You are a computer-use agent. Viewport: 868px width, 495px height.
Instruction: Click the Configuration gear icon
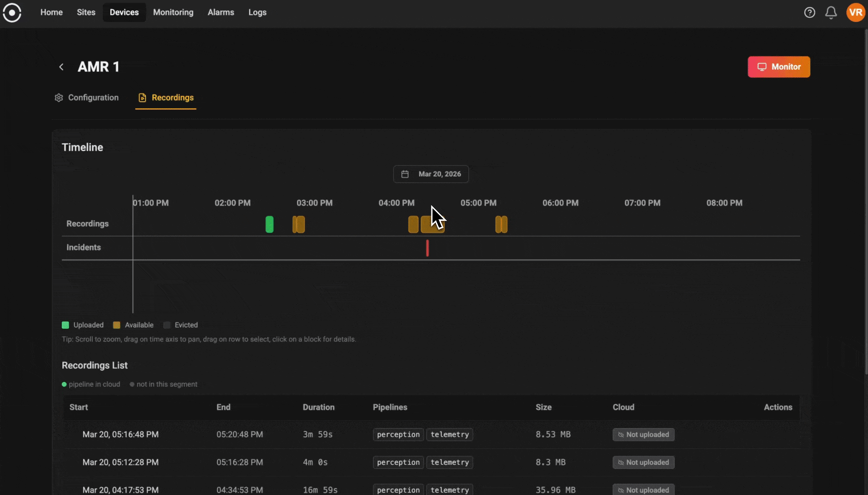click(x=59, y=98)
